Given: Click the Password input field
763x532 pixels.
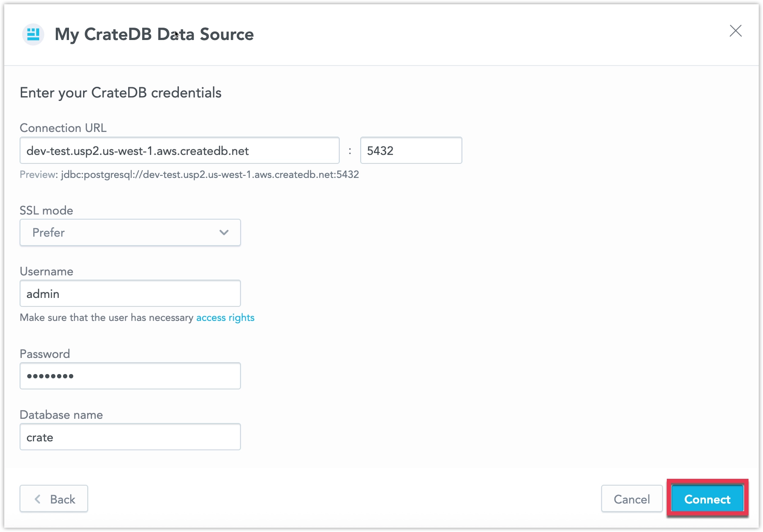Looking at the screenshot, I should click(x=130, y=376).
